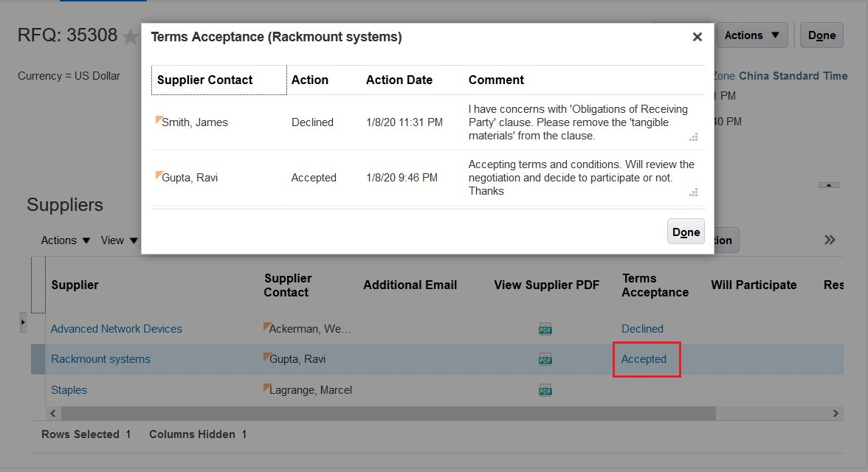Open the Staples supplier link
This screenshot has width=868, height=472.
[69, 390]
